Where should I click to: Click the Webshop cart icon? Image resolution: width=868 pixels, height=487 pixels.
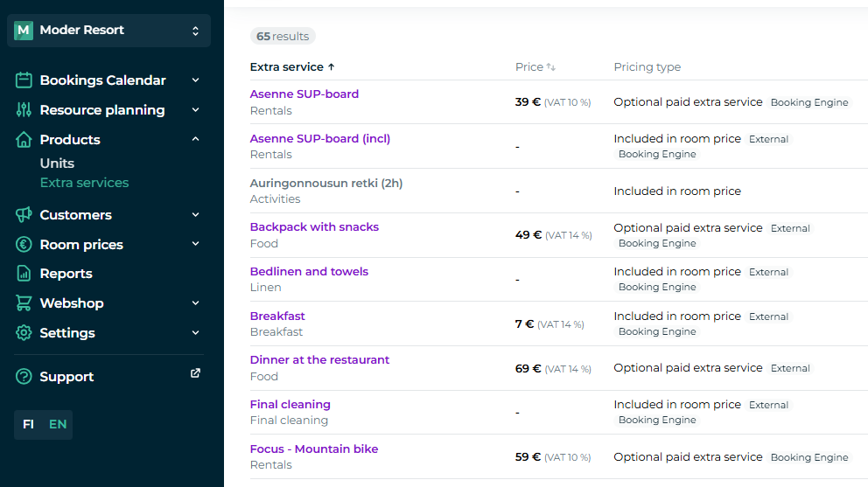[24, 303]
